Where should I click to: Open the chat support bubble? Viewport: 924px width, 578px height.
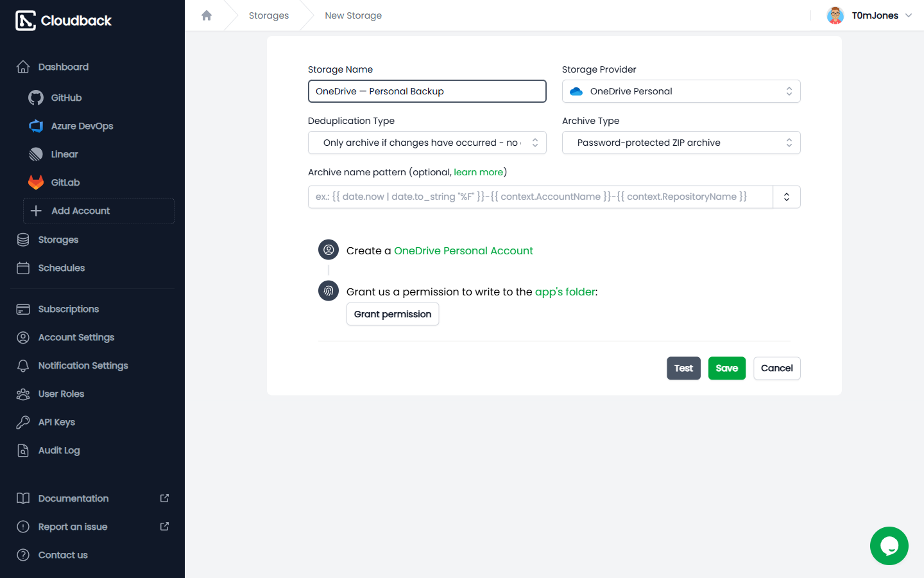[889, 546]
